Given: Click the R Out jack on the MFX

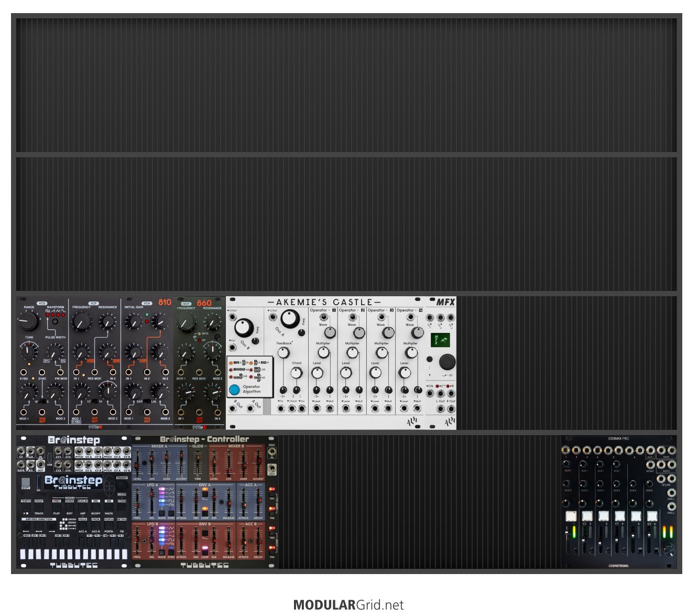Looking at the screenshot, I should pos(451,409).
